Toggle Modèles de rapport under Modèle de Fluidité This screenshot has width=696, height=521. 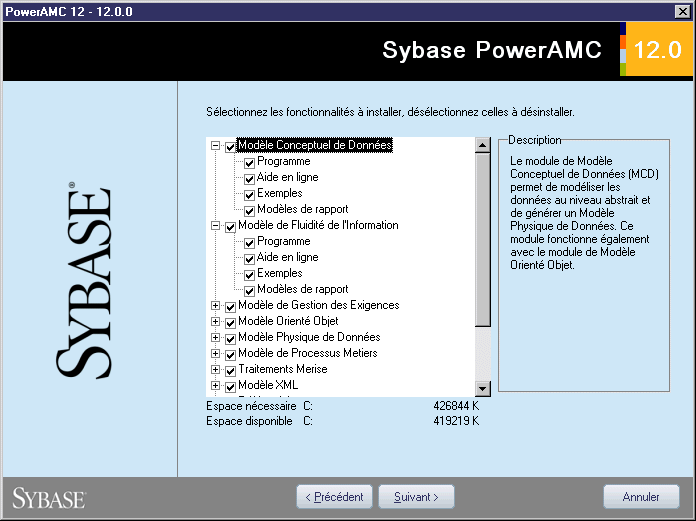coord(249,291)
